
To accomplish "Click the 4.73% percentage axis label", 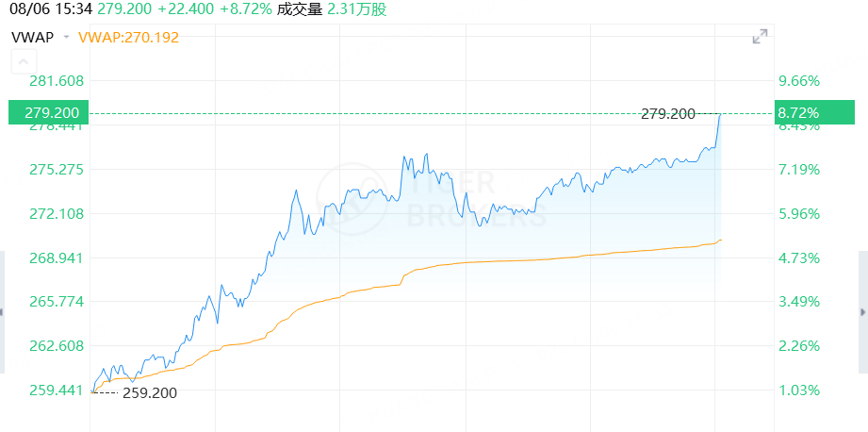I will coord(798,258).
